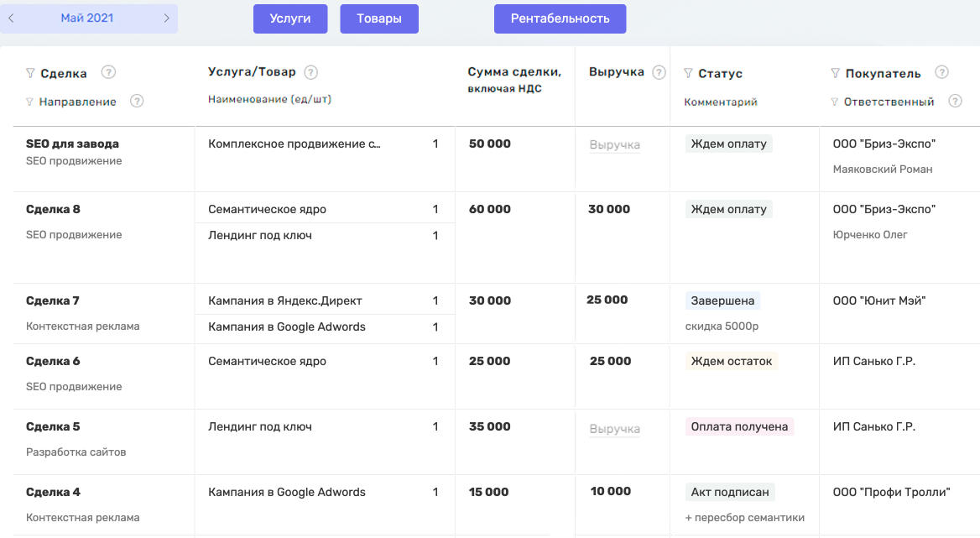
Task: Click buyer ИП Санько Г.Р. in Сделка 6
Action: pos(874,361)
